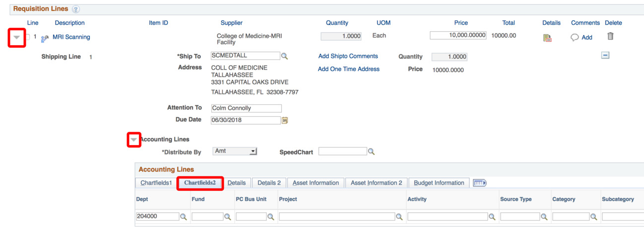Open the Due Date calendar picker
Image resolution: width=644 pixels, height=241 pixels.
tap(285, 120)
